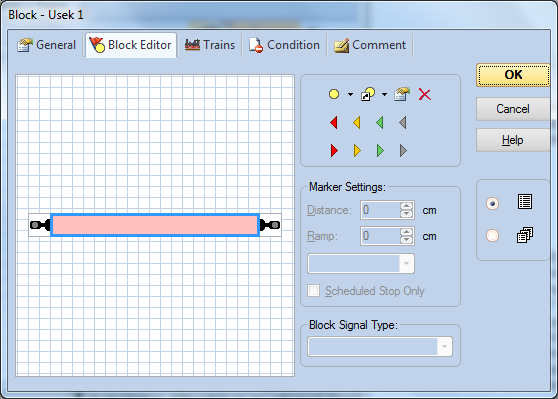Click the linked indicator icon with yellow circle
The image size is (558, 399).
[368, 94]
